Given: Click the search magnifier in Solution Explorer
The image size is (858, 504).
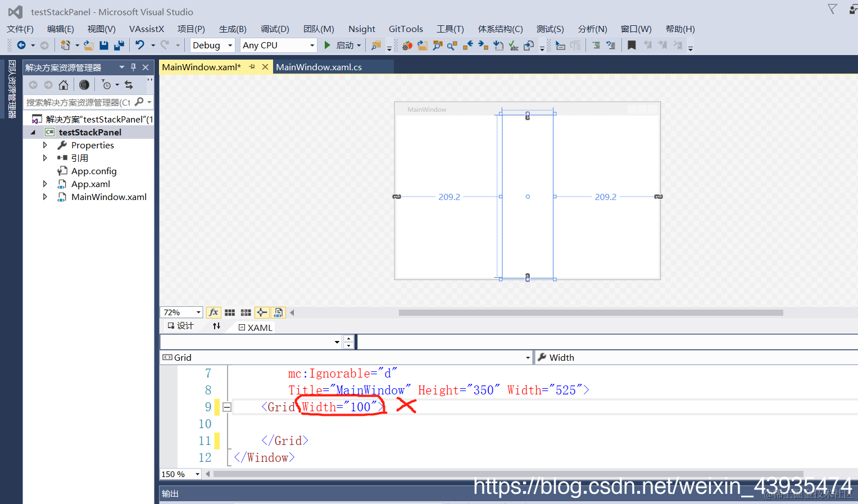Looking at the screenshot, I should [139, 102].
